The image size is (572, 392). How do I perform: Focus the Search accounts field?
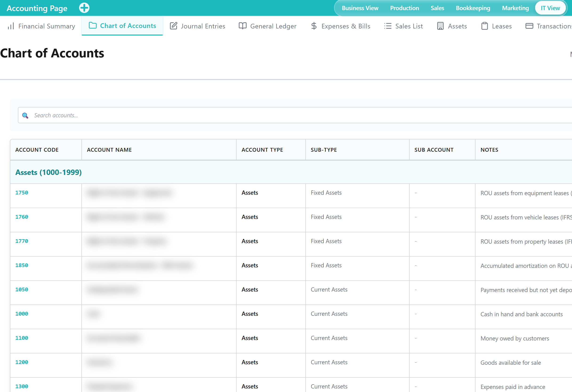[x=295, y=115]
